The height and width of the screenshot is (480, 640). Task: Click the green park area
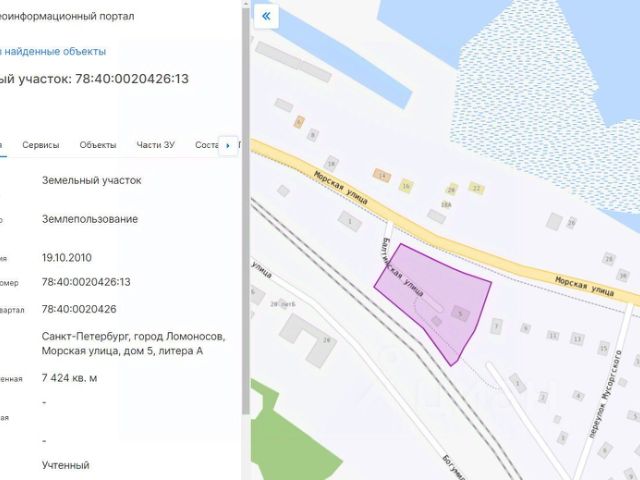292,433
